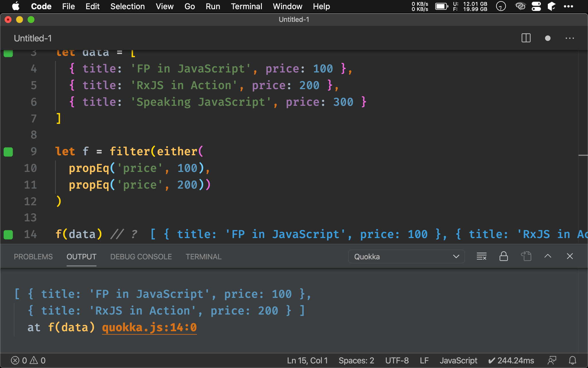This screenshot has height=368, width=588.
Task: Open the Selection menu
Action: pyautogui.click(x=127, y=6)
